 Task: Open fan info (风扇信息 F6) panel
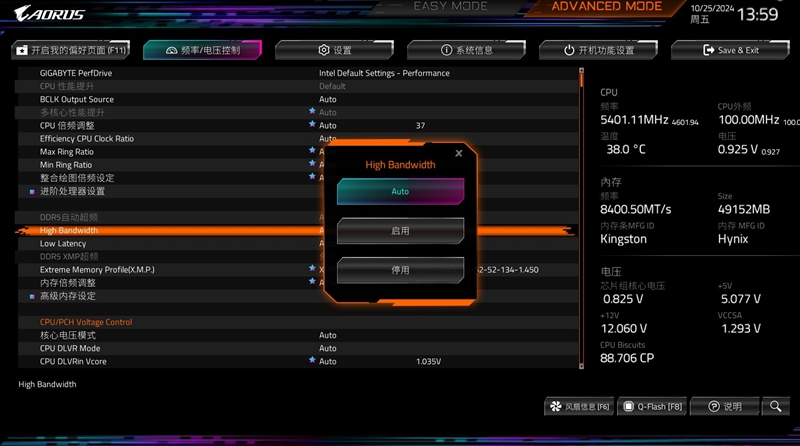tap(580, 407)
